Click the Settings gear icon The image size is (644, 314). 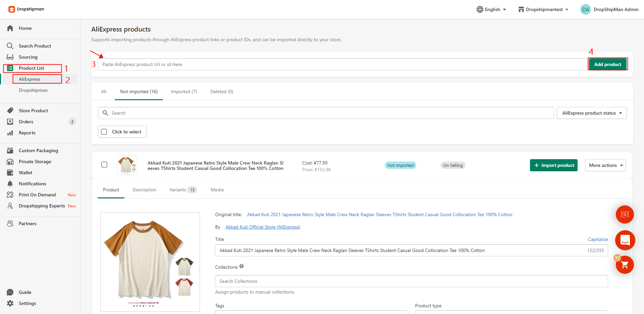[10, 303]
